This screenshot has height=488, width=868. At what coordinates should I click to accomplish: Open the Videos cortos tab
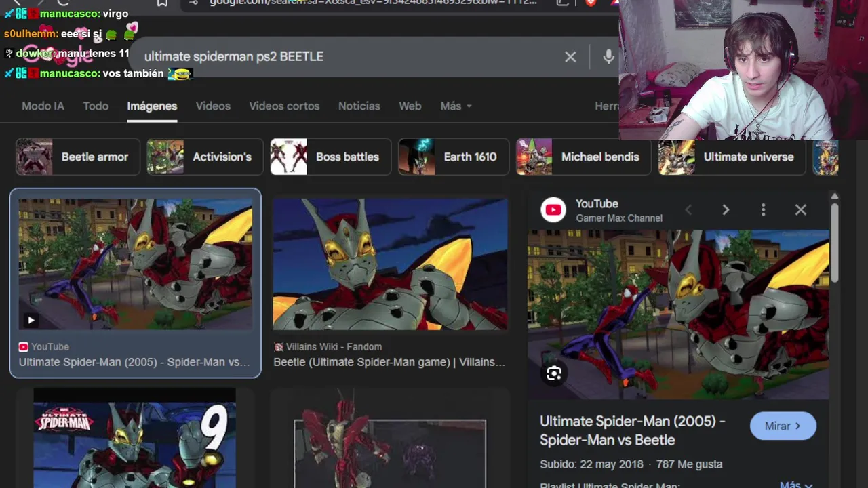pyautogui.click(x=284, y=106)
